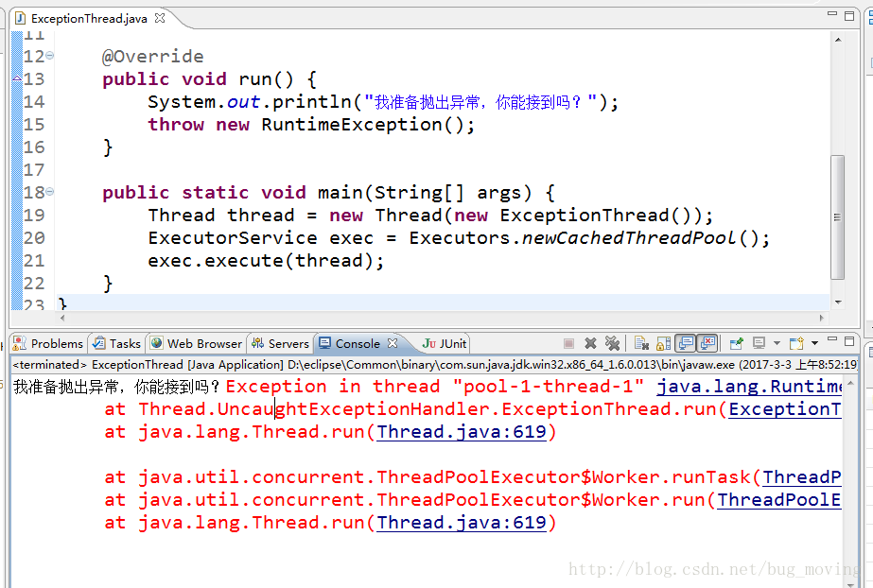The width and height of the screenshot is (873, 588).
Task: Click the Terminate button in the Console toolbar
Action: (x=568, y=343)
